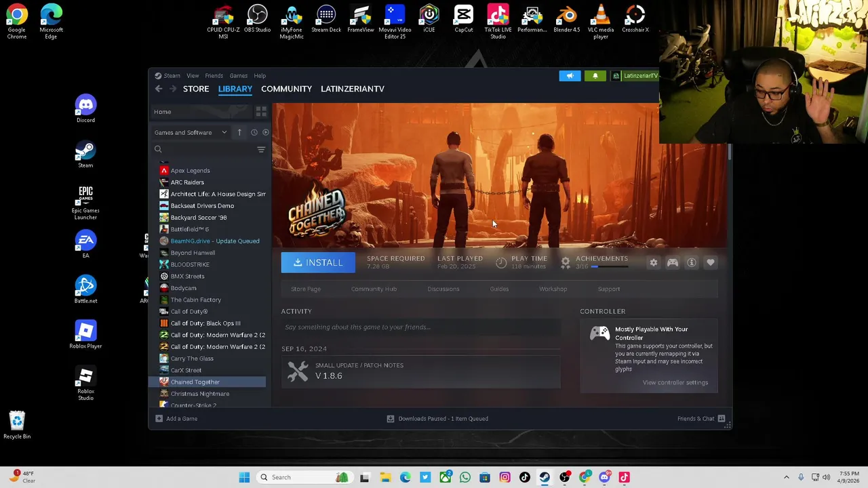This screenshot has height=488, width=868.
Task: Open the Friends menu
Action: point(214,76)
